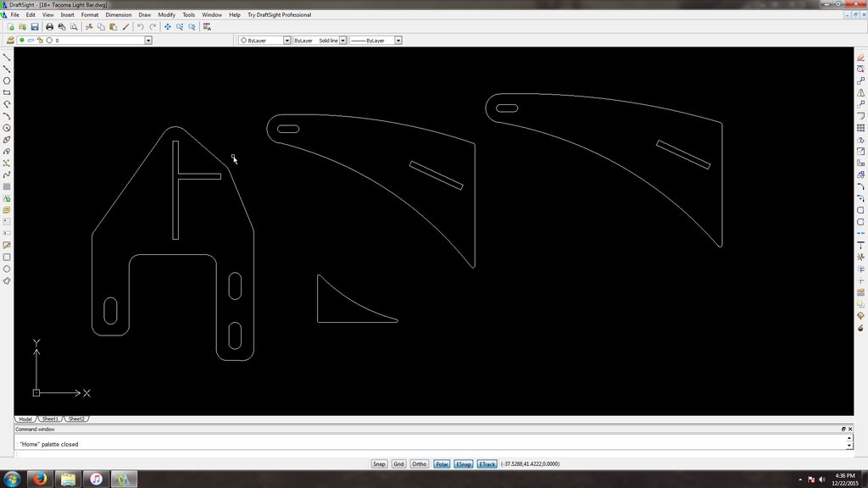Save the drawing with the floppy icon

pos(35,26)
